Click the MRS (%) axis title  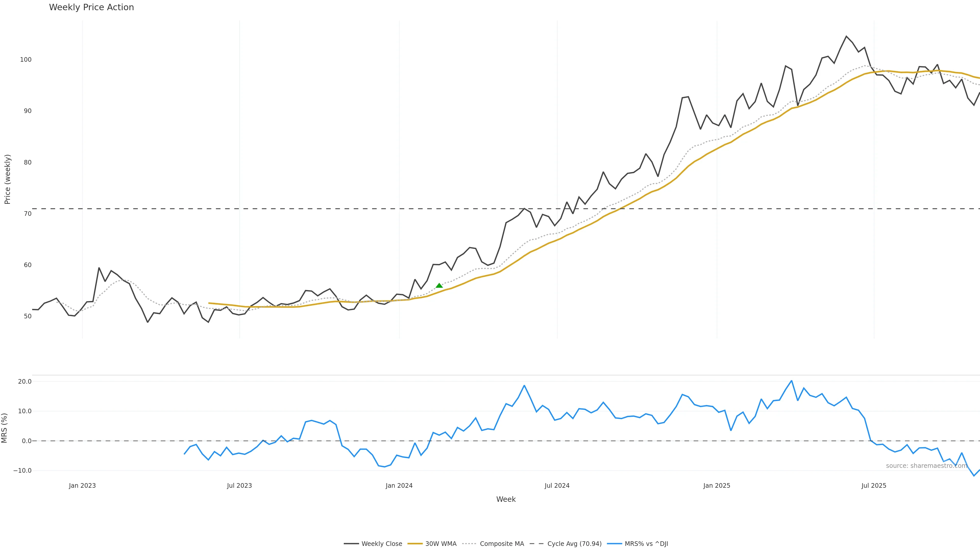click(5, 428)
